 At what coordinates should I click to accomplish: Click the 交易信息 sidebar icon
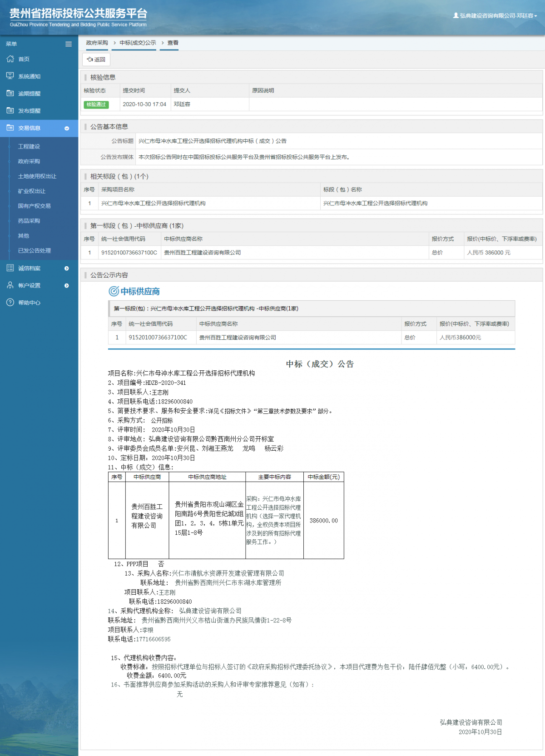pos(10,128)
